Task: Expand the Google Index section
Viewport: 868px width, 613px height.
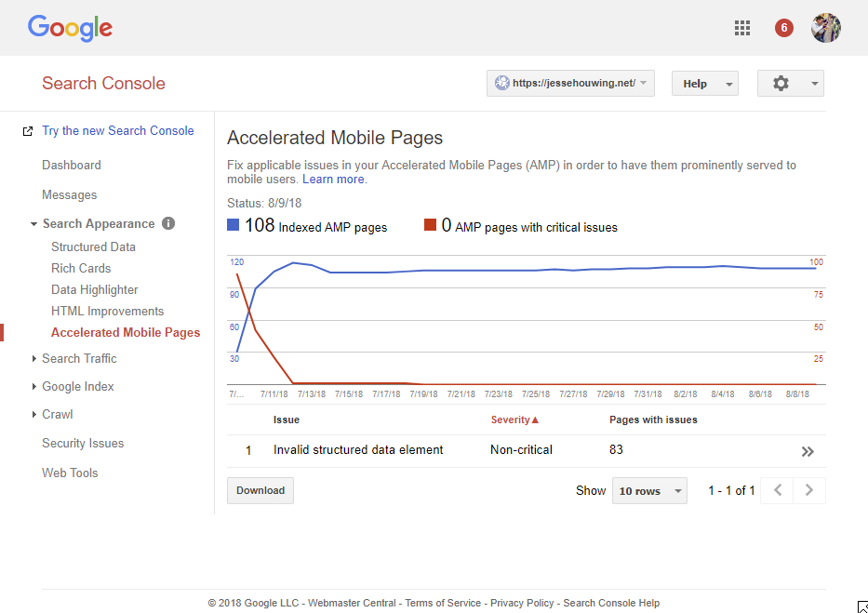Action: [34, 386]
